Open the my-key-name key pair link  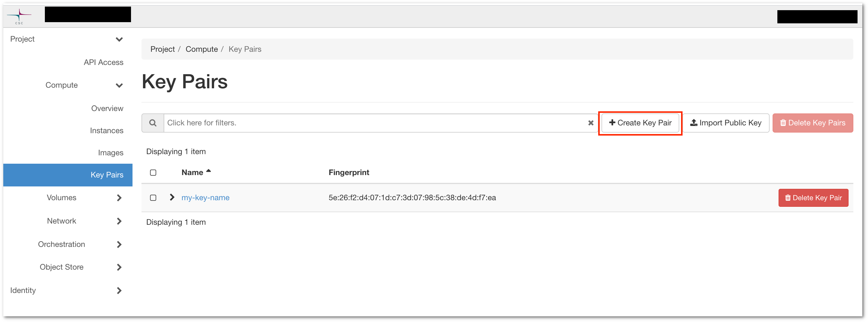pos(205,198)
